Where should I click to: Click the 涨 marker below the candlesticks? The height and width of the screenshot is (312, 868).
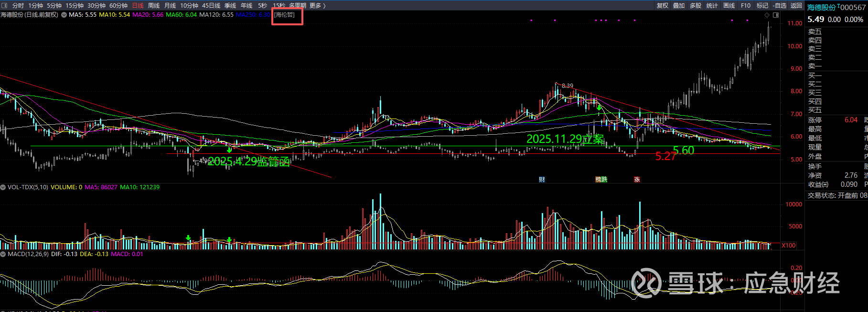coord(637,180)
